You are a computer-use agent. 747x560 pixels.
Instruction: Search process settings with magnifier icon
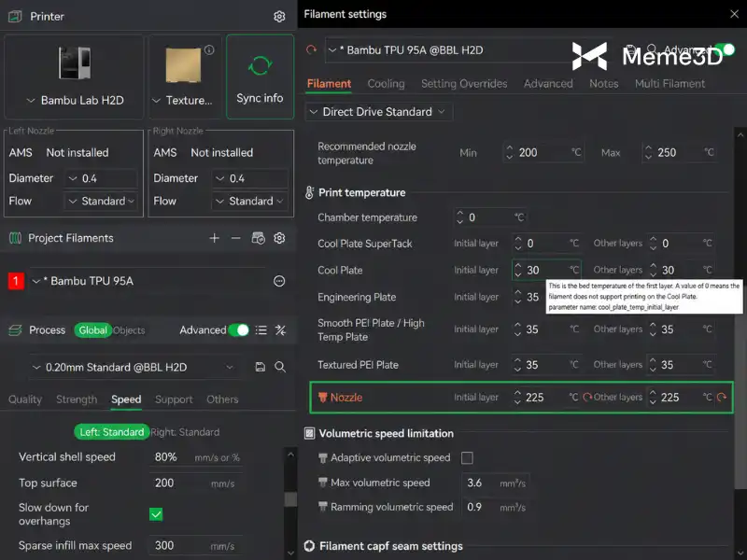pyautogui.click(x=280, y=367)
